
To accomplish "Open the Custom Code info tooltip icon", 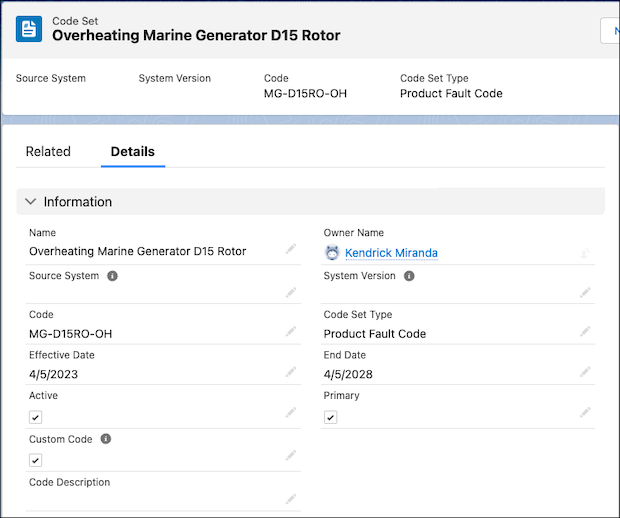I will 106,439.
